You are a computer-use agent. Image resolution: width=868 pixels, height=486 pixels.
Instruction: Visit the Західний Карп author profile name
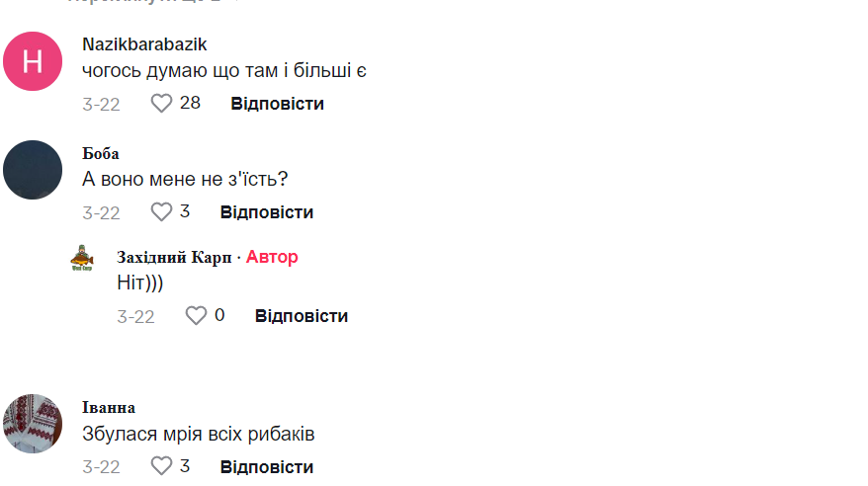pyautogui.click(x=174, y=257)
